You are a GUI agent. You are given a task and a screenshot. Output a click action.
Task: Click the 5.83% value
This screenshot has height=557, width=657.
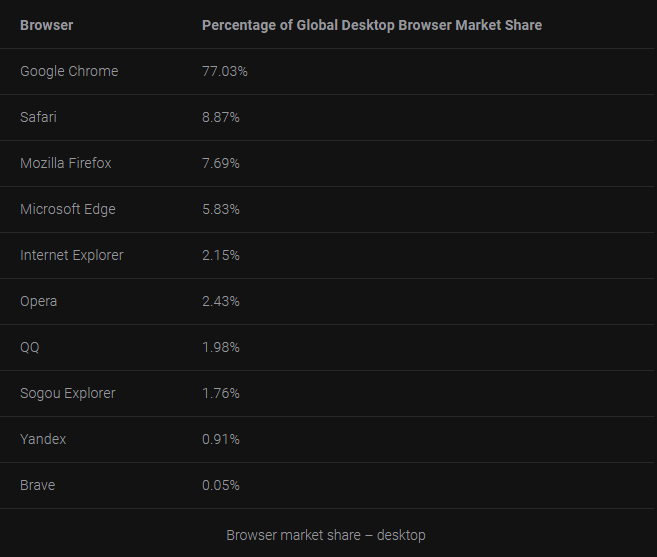coord(220,209)
